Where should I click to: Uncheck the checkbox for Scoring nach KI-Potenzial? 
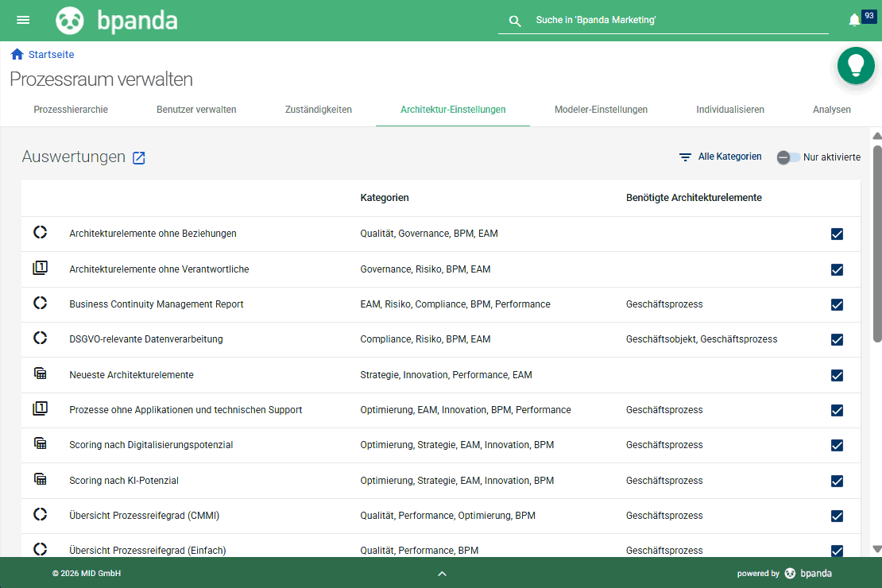tap(837, 481)
